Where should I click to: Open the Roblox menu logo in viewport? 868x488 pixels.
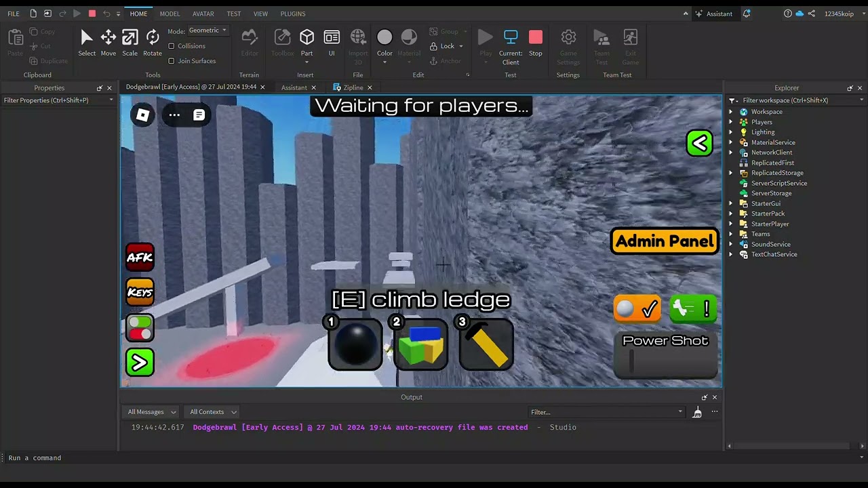point(142,115)
